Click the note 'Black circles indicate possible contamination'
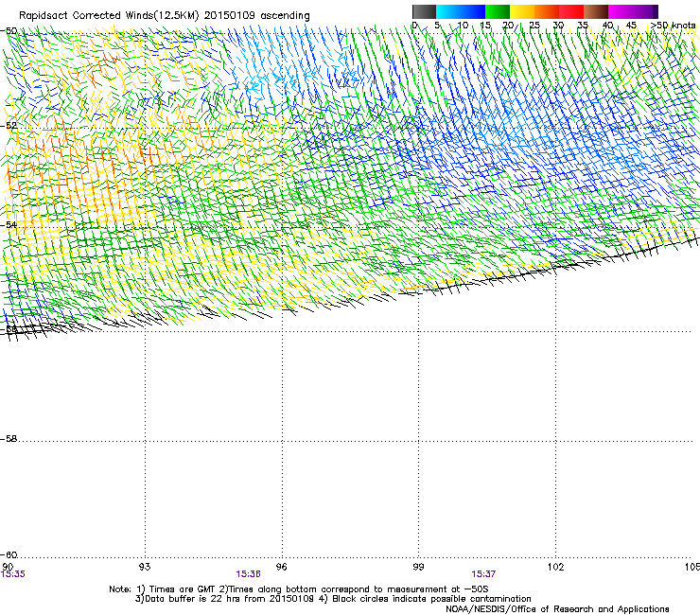This screenshot has height=615, width=700. pos(431,599)
